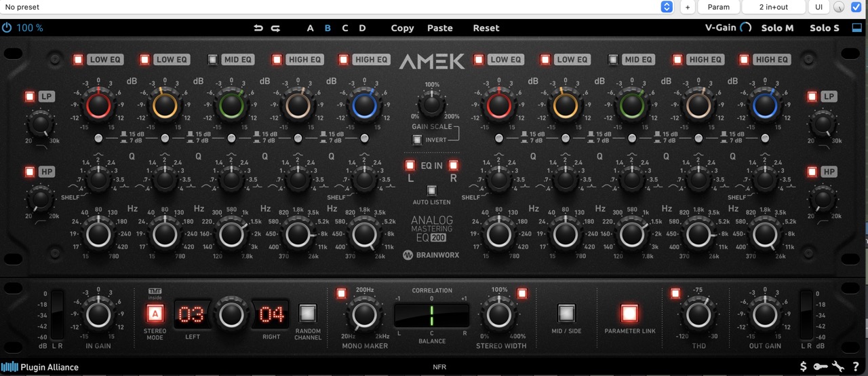Viewport: 868px width, 376px height.
Task: Click the plus button next to preset selector
Action: click(x=688, y=7)
